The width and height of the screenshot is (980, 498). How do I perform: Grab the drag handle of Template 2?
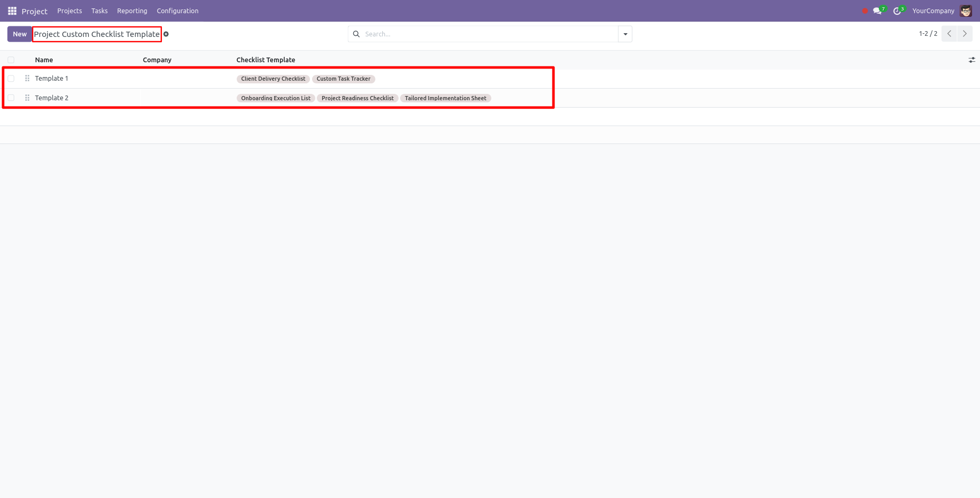pyautogui.click(x=27, y=98)
